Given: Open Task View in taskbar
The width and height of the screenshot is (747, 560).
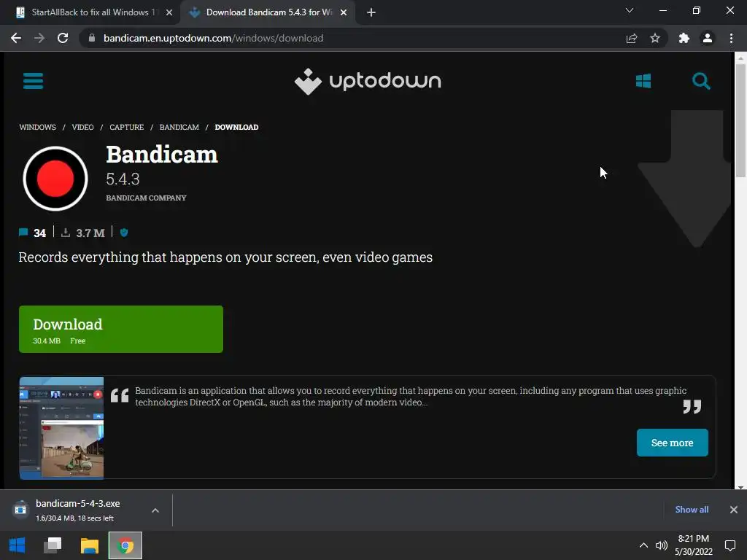Looking at the screenshot, I should click(53, 545).
